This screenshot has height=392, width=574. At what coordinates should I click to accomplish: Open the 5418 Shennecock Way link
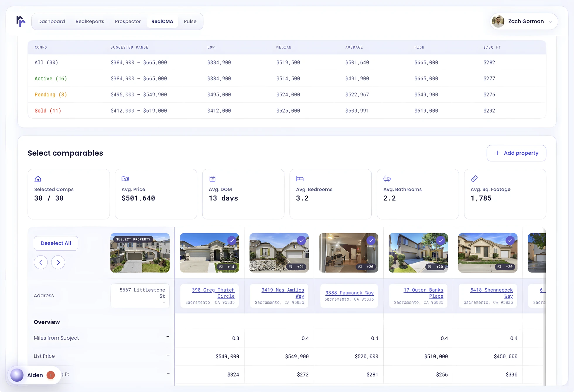pos(492,293)
